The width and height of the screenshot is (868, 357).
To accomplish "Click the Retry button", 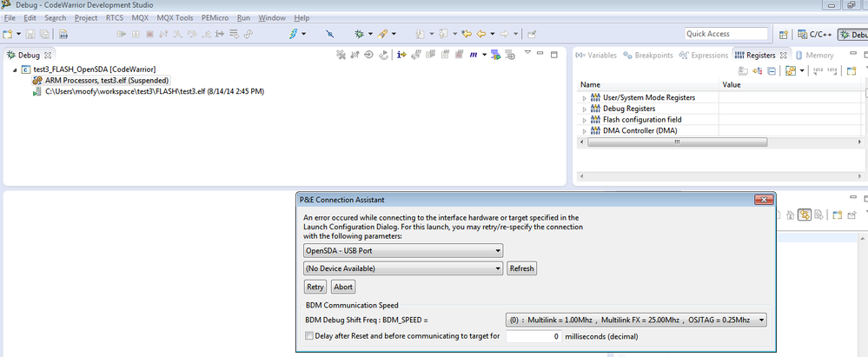I will point(315,287).
